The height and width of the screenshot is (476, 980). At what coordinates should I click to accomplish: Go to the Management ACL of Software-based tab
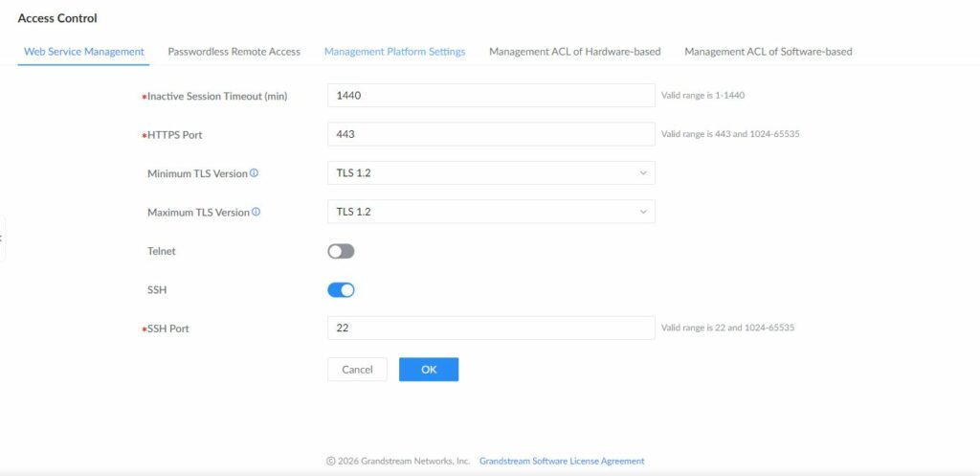[x=768, y=52]
